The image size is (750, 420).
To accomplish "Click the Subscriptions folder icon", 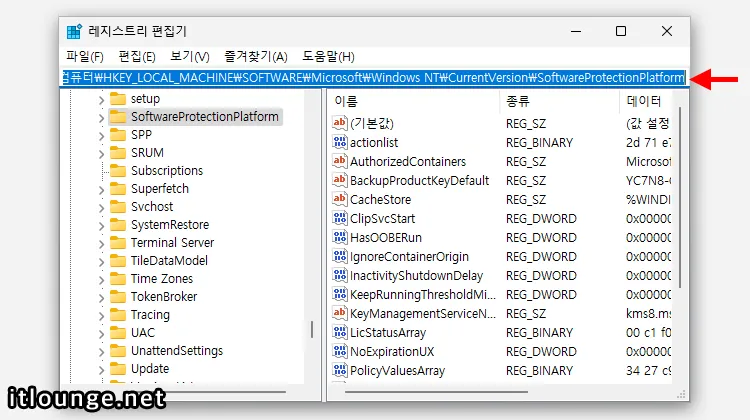I will 118,170.
